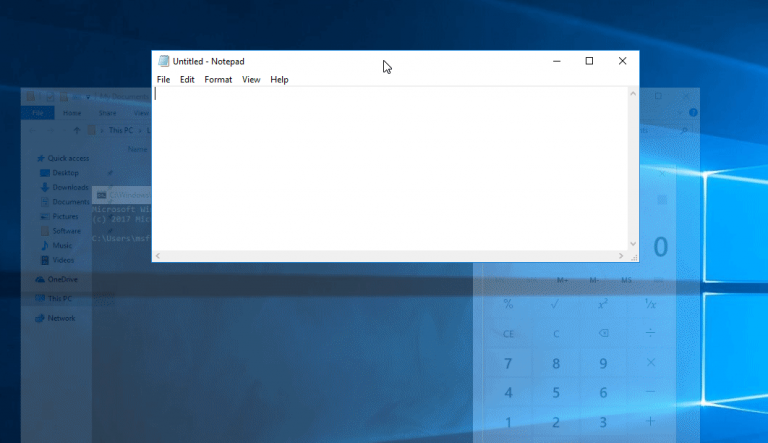Open Notepad's Format menu
The image size is (768, 443).
coord(218,80)
